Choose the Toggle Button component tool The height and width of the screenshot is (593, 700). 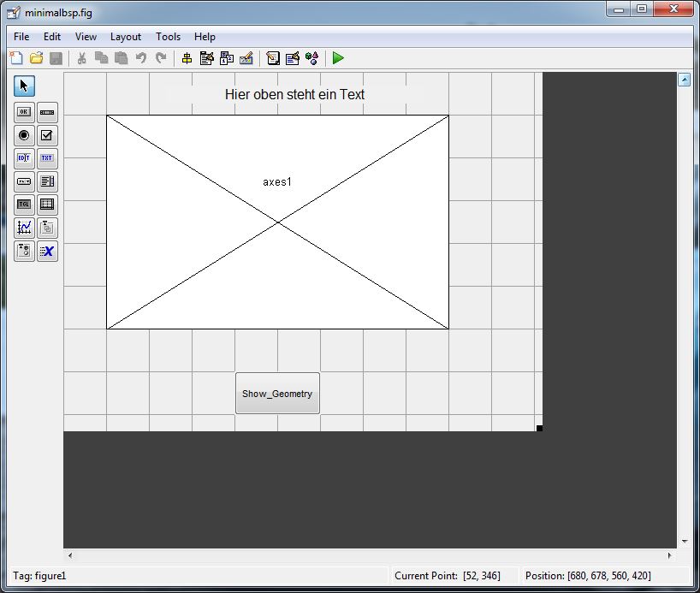click(x=24, y=205)
